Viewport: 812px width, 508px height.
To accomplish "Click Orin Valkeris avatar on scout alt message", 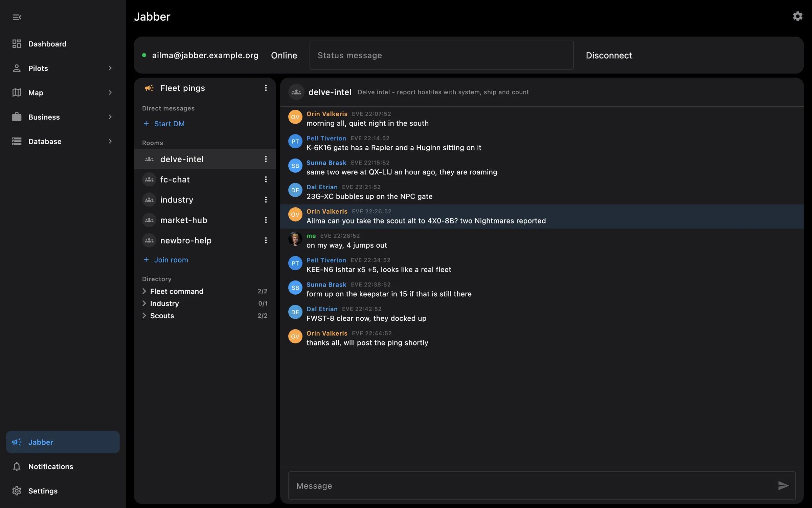I will (295, 215).
